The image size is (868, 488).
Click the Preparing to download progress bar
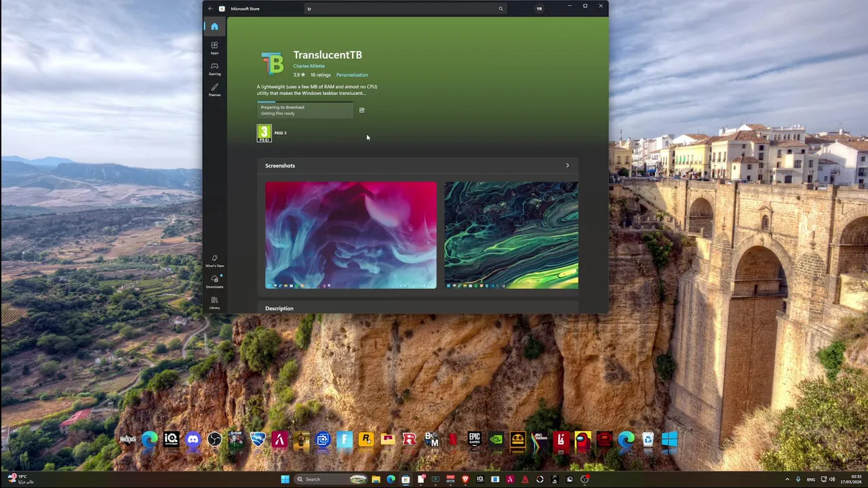[305, 110]
